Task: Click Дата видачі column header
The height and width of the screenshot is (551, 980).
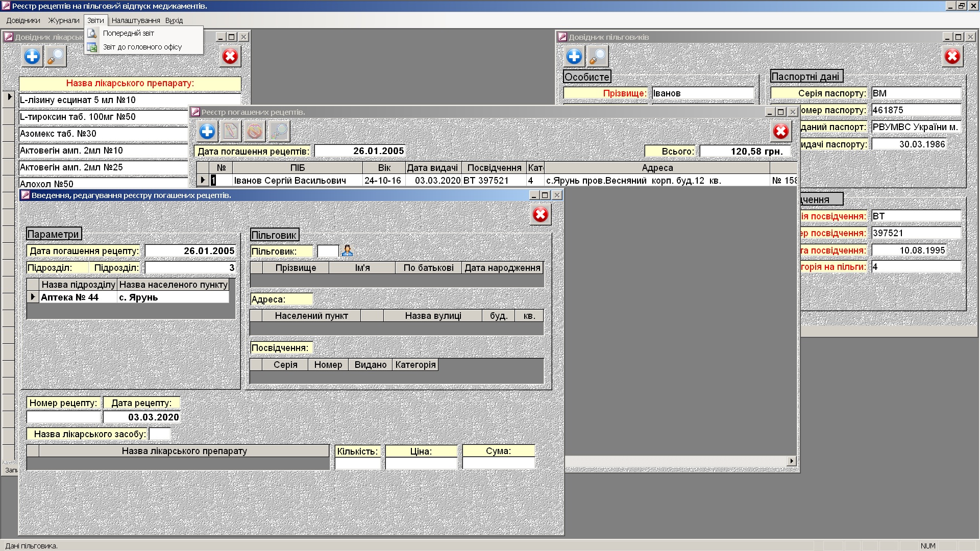Action: pyautogui.click(x=433, y=168)
